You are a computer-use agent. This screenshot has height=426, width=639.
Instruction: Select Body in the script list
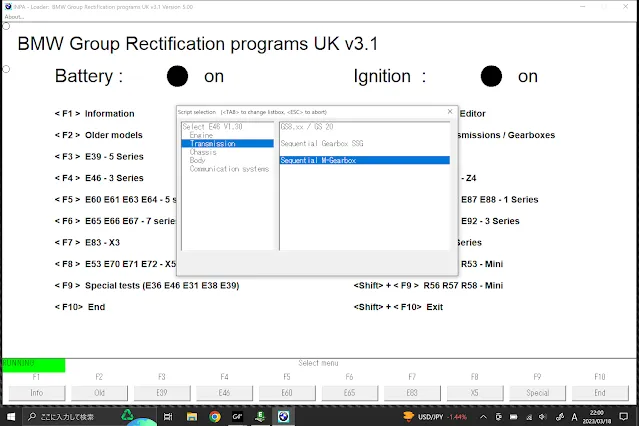point(198,160)
